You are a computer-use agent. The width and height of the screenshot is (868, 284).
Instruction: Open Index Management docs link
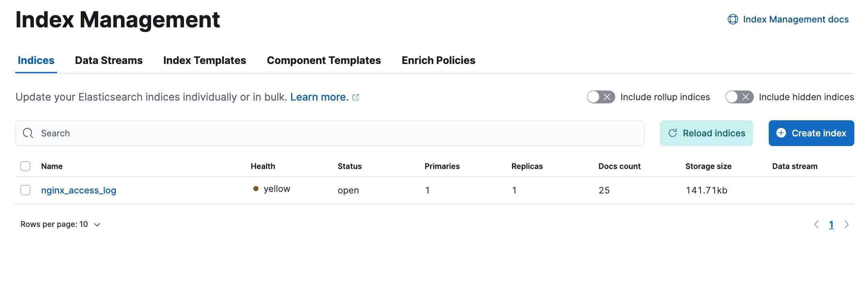[795, 19]
